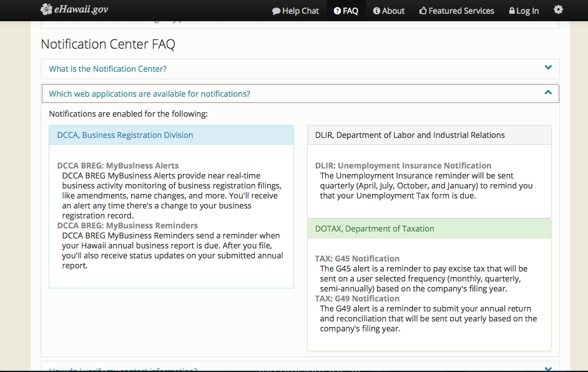Collapse 'Which web applications are available' question
588x372 pixels.
pyautogui.click(x=300, y=94)
